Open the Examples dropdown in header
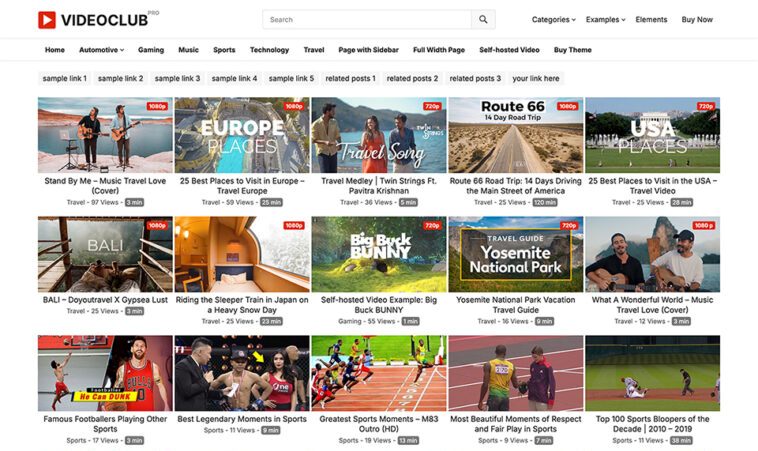The width and height of the screenshot is (758, 451). (605, 19)
